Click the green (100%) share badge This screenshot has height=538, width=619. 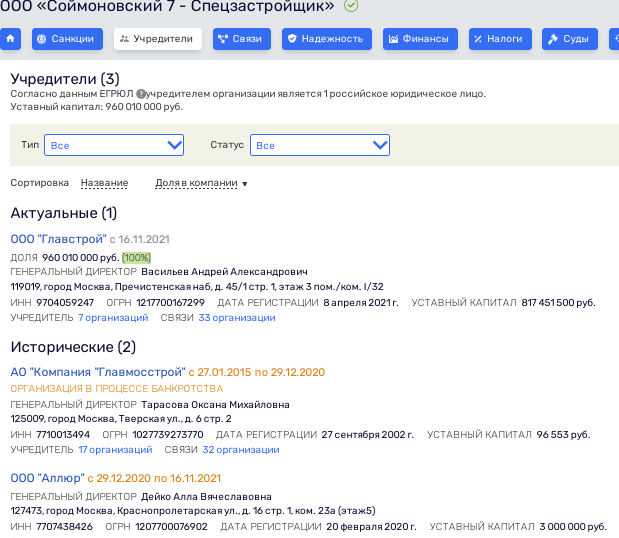pyautogui.click(x=137, y=258)
